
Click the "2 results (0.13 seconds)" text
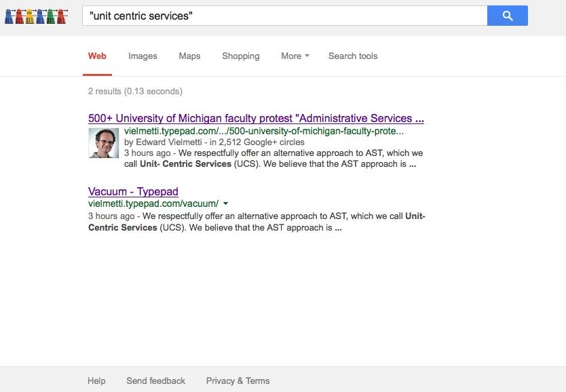(135, 92)
